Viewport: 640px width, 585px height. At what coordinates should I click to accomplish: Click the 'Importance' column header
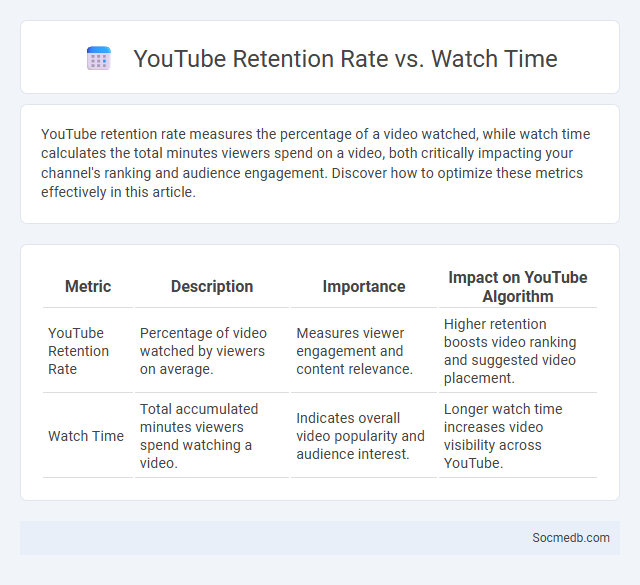coord(364,286)
